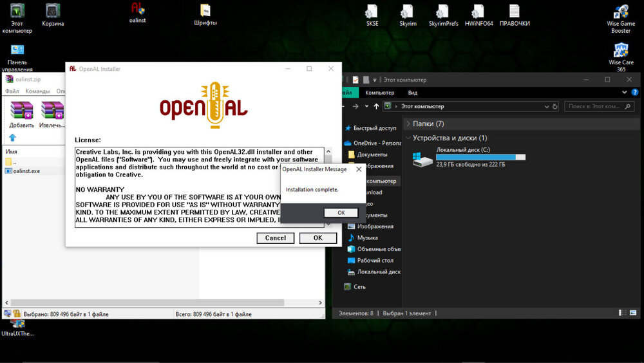Collapse the Устройства и диски group
The height and width of the screenshot is (363, 644).
coord(408,138)
